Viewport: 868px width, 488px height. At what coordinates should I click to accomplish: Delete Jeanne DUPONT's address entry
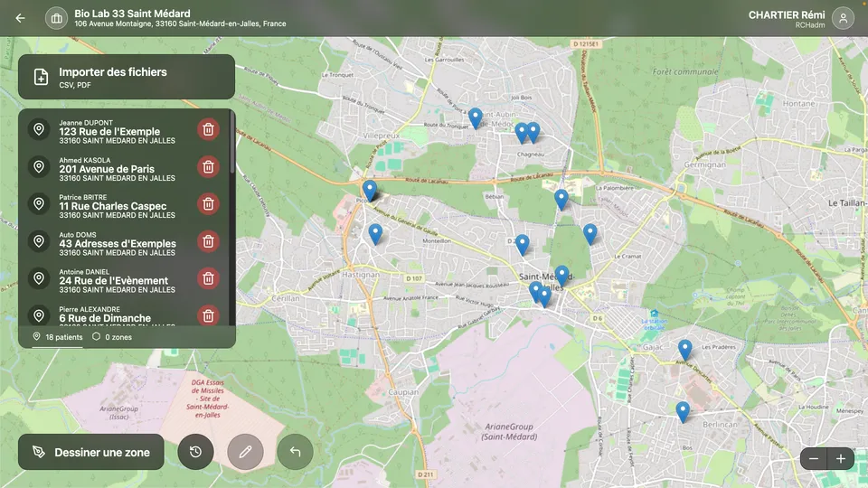tap(208, 129)
